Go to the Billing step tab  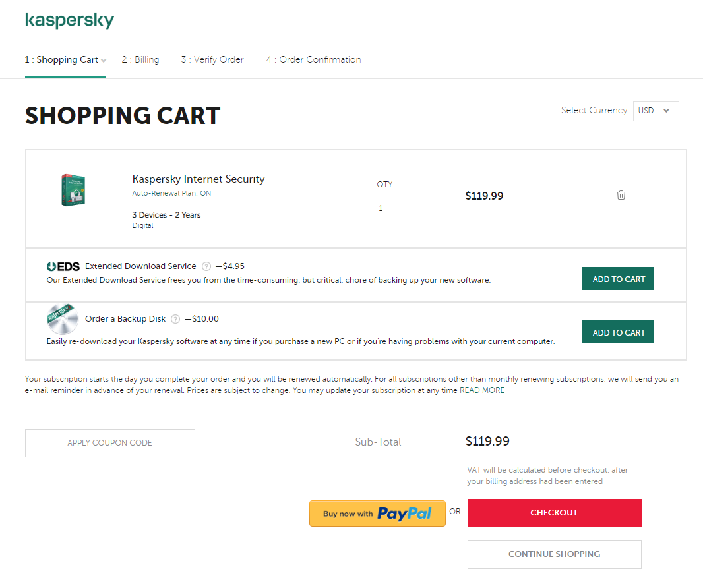(x=140, y=59)
